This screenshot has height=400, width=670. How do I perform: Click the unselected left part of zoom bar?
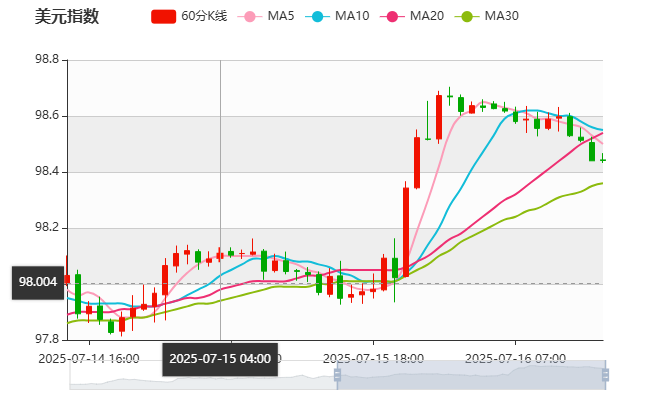[203, 375]
